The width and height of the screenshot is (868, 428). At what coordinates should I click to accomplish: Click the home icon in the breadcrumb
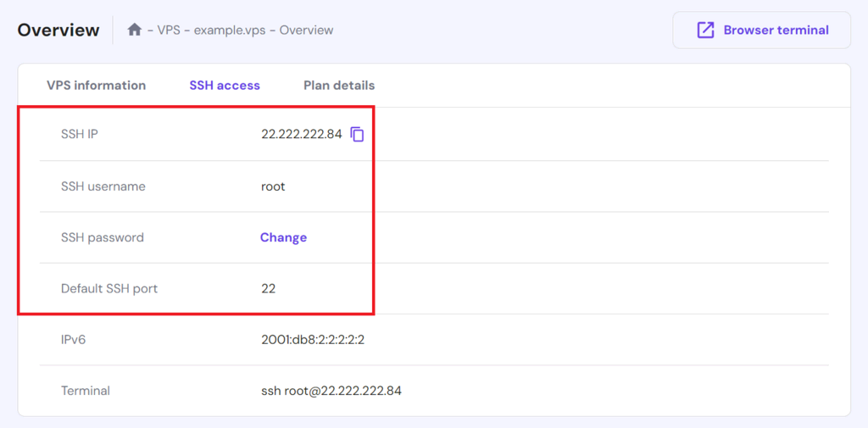pos(135,30)
